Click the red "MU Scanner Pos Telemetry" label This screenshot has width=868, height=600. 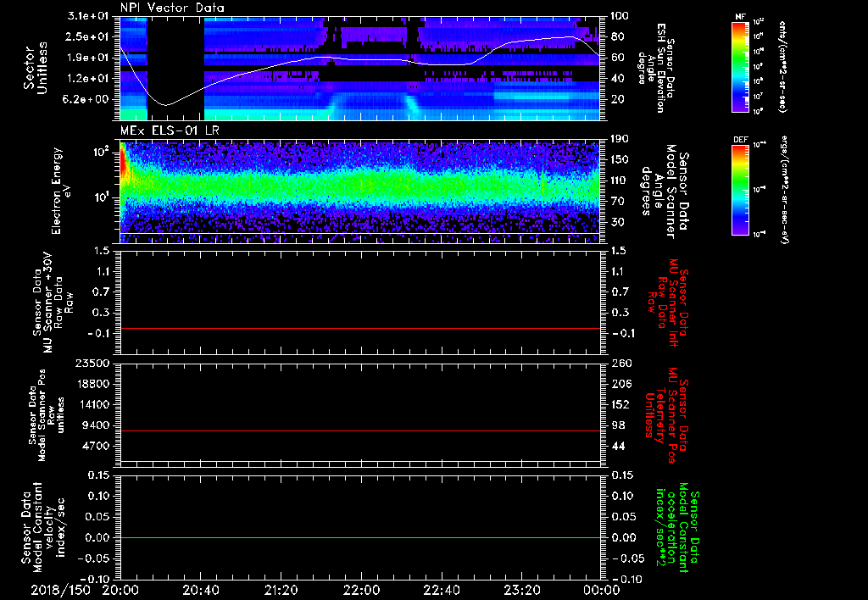click(x=667, y=415)
